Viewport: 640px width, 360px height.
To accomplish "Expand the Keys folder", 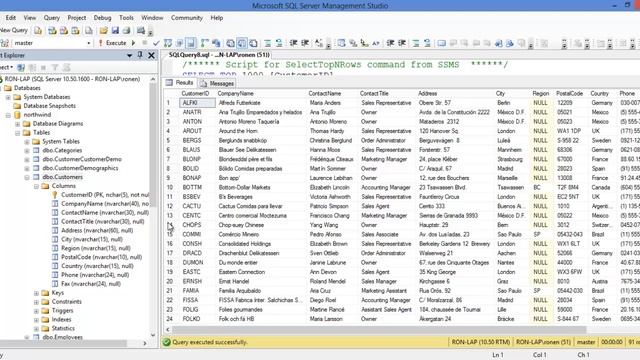I will point(36,293).
